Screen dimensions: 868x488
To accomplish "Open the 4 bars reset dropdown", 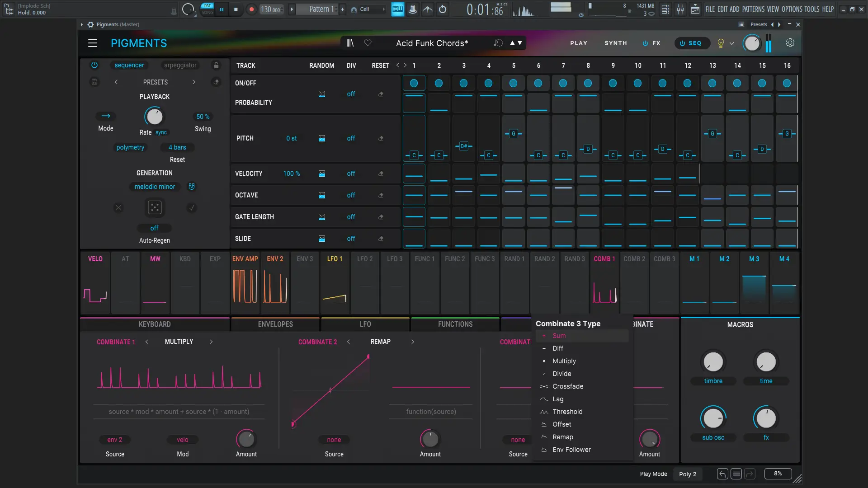I will pyautogui.click(x=177, y=147).
